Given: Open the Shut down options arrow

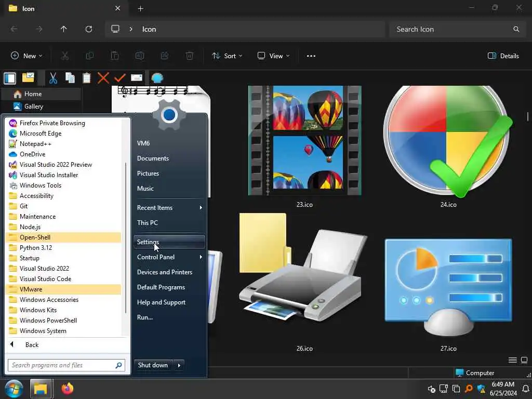Looking at the screenshot, I should click(179, 365).
